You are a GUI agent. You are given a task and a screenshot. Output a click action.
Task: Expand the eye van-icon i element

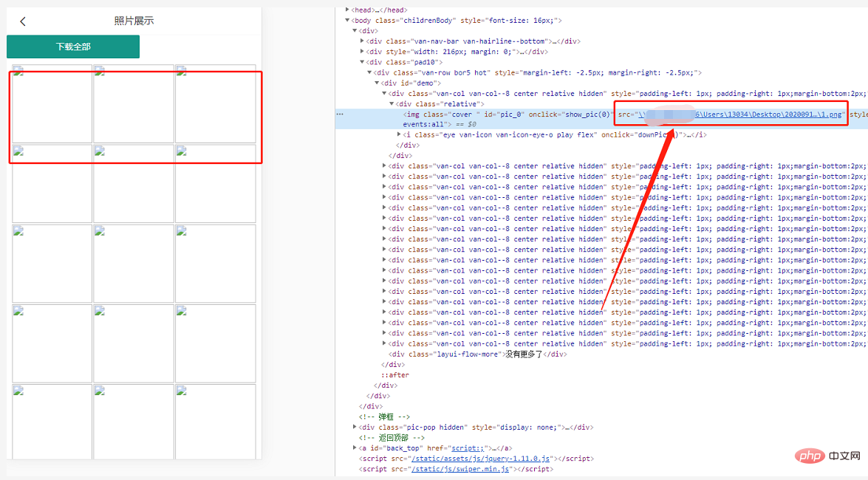[400, 135]
